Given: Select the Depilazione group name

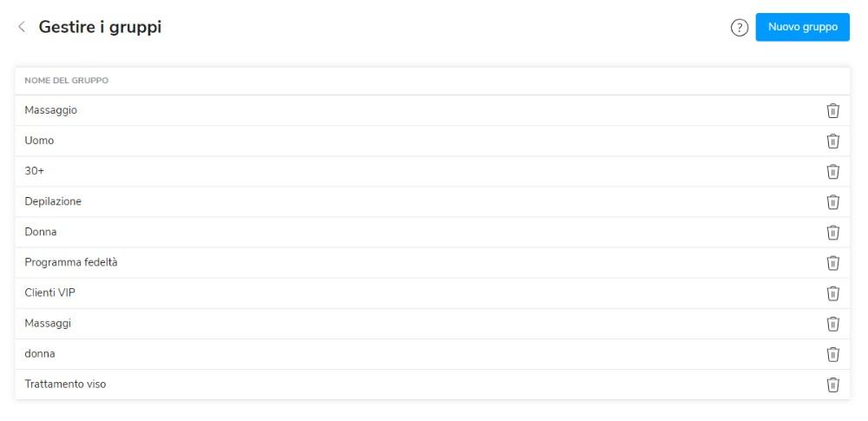Looking at the screenshot, I should [x=53, y=201].
